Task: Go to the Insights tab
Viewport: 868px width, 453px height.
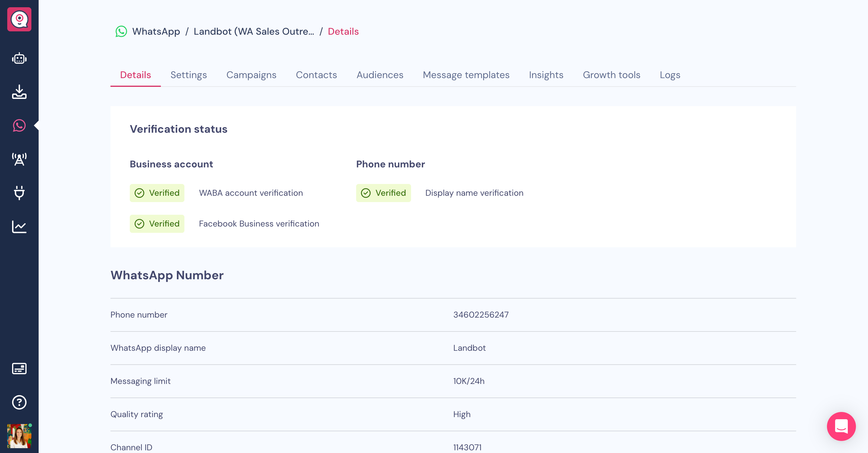Action: click(546, 75)
